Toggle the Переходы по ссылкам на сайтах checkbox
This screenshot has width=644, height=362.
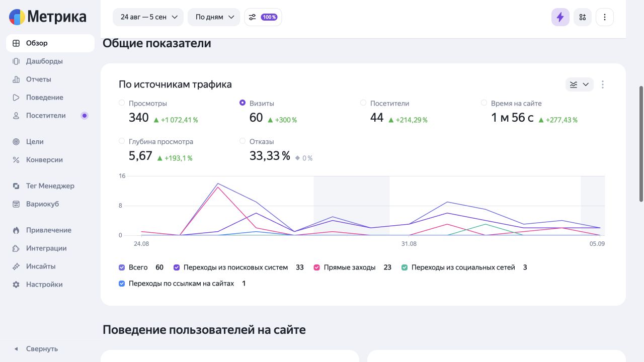(x=122, y=284)
